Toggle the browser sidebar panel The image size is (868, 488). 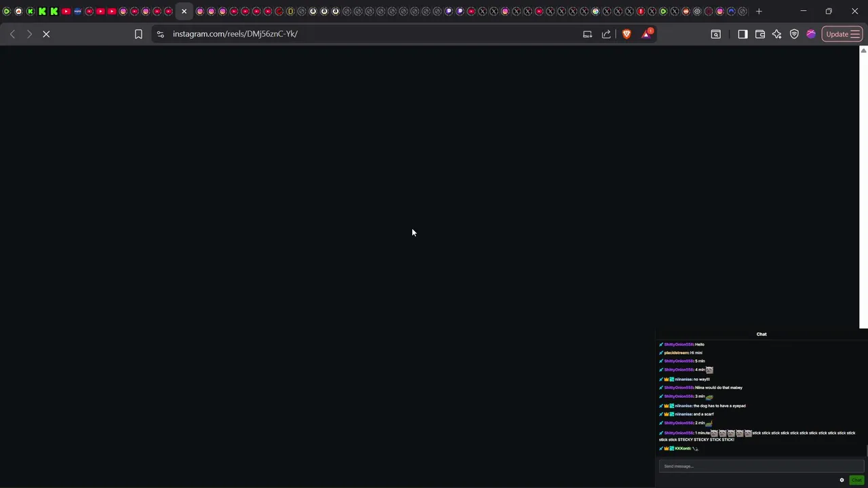pyautogui.click(x=743, y=34)
